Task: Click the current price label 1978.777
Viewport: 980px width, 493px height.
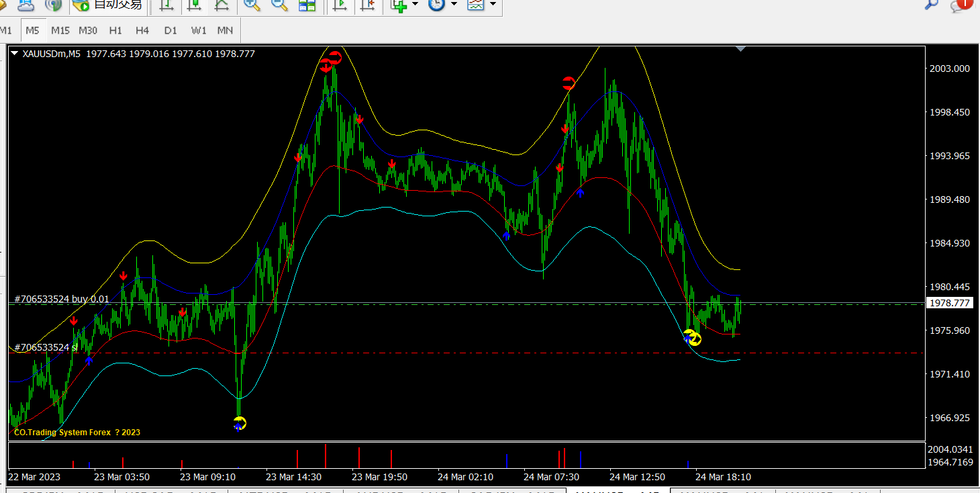Action: click(949, 303)
